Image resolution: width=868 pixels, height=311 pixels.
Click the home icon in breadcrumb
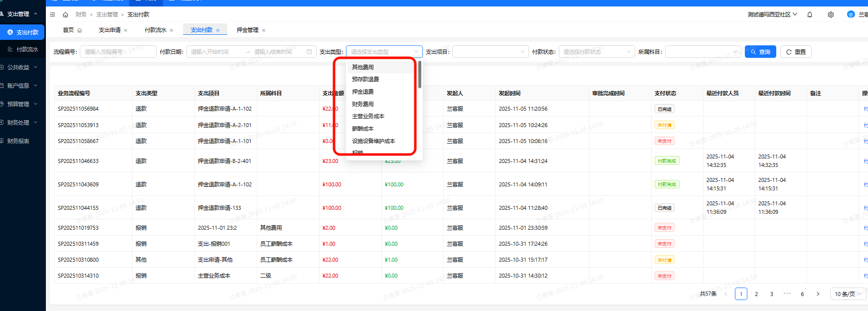tap(65, 14)
